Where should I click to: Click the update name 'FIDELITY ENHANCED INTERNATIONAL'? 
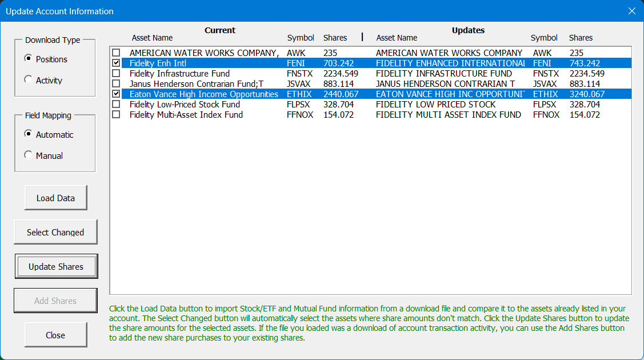point(450,63)
